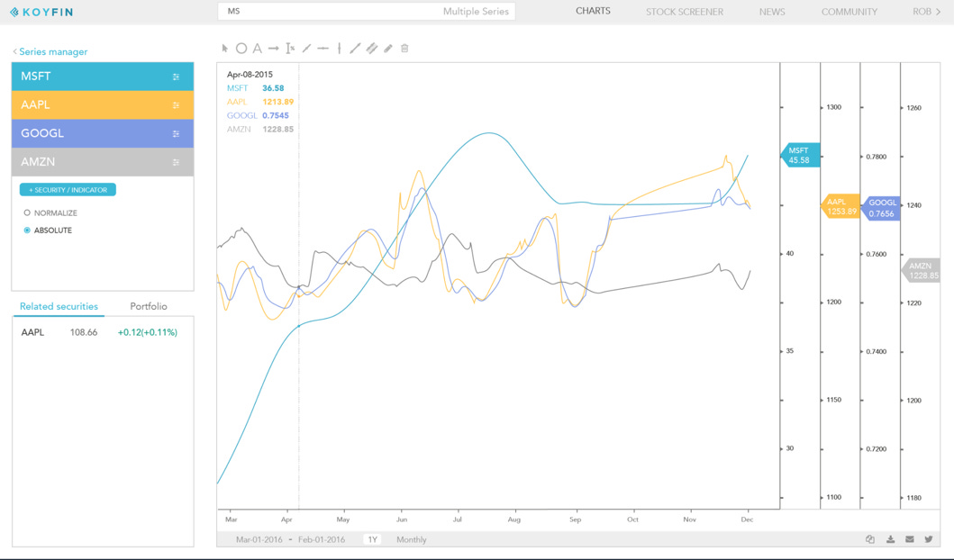Click the Feb-01-2016 end date
Screen dimensions: 954x560
pos(322,539)
